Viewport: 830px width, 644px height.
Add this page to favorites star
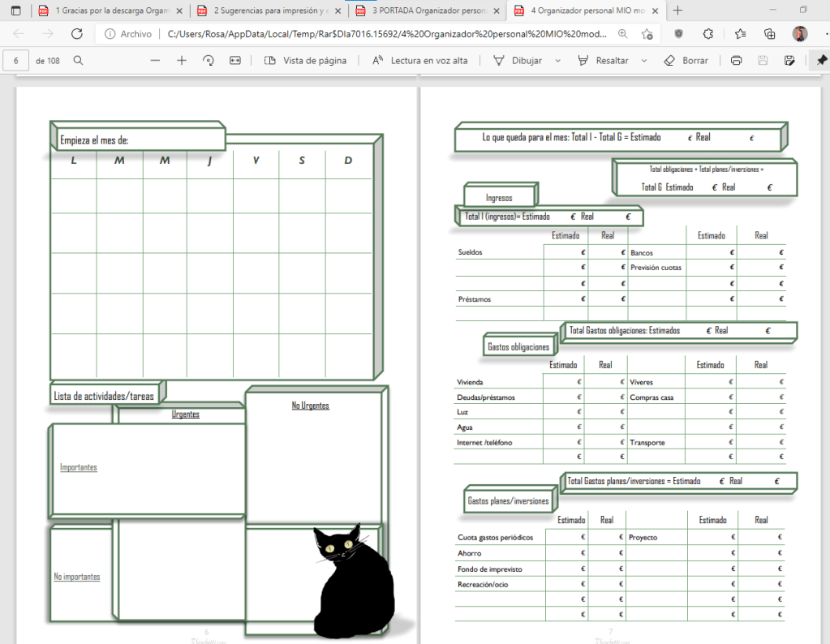pyautogui.click(x=647, y=34)
